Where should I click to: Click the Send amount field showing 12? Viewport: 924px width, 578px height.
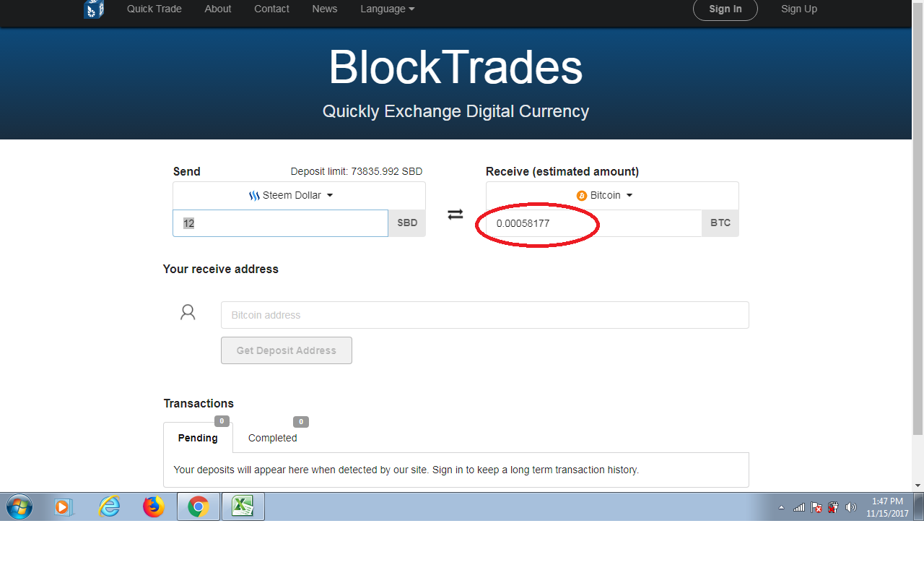click(281, 223)
